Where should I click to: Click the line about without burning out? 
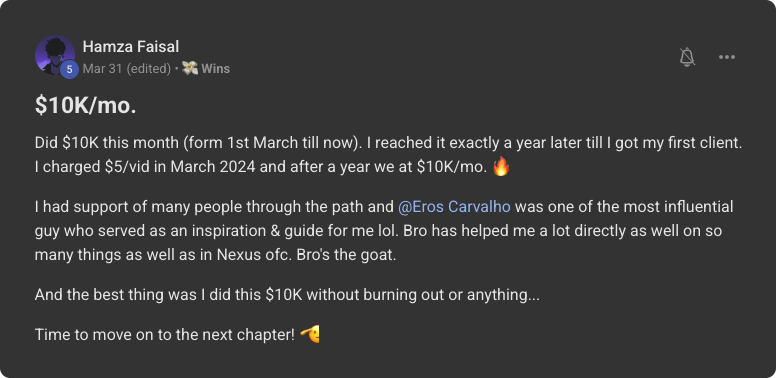(287, 295)
